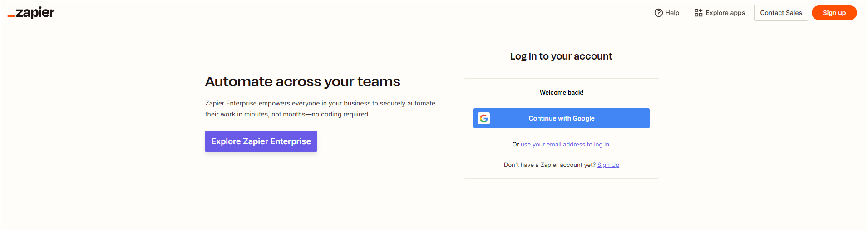Click the Explore apps grid icon
868x231 pixels.
tap(698, 13)
